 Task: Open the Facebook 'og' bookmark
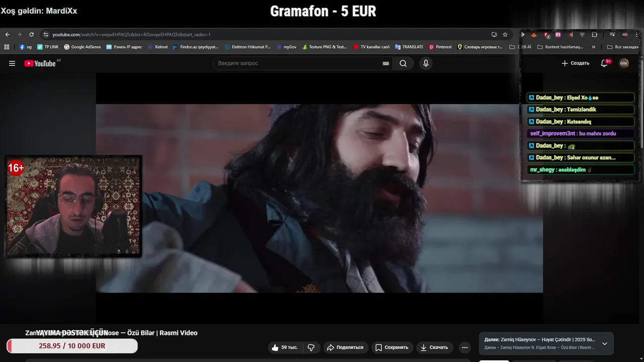coord(25,47)
